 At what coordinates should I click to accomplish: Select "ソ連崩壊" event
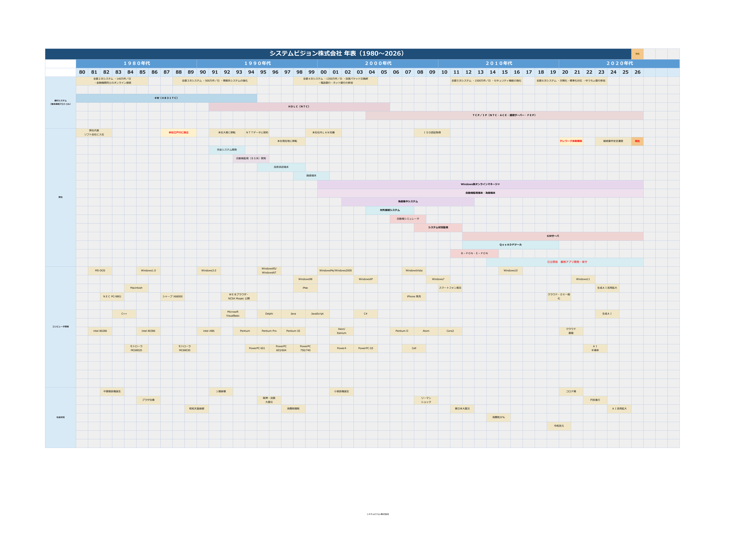pyautogui.click(x=221, y=392)
